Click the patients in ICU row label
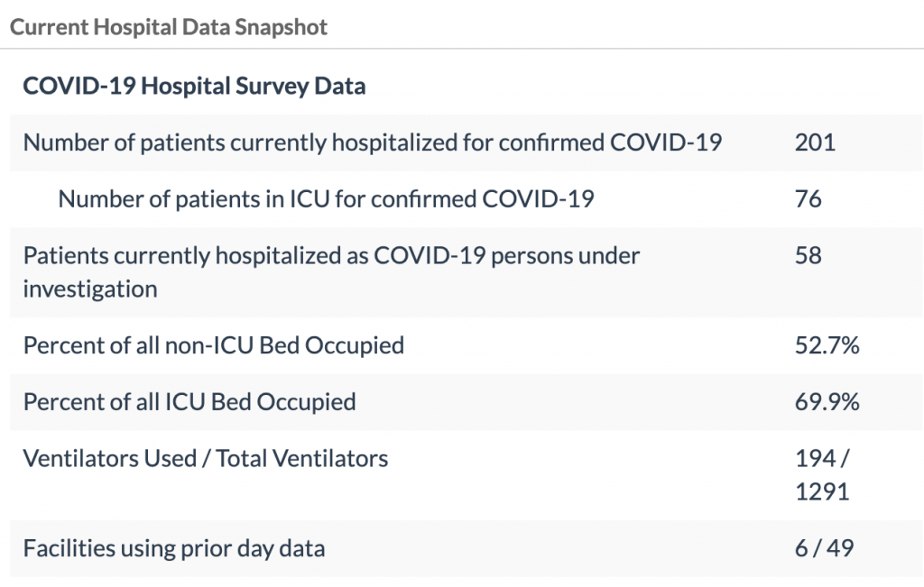This screenshot has width=924, height=587. [x=326, y=198]
